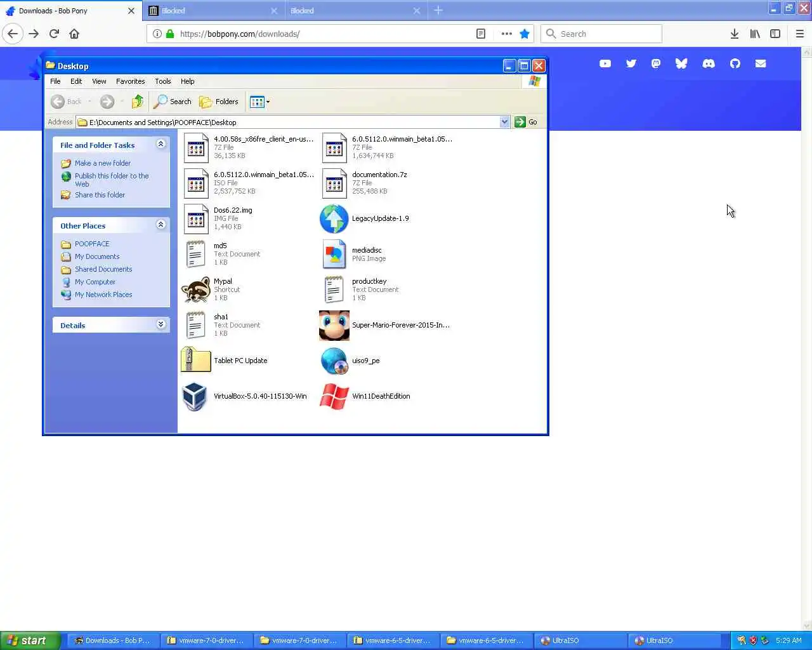Toggle reader view icon in URL bar
This screenshot has height=650, width=812.
[x=481, y=34]
